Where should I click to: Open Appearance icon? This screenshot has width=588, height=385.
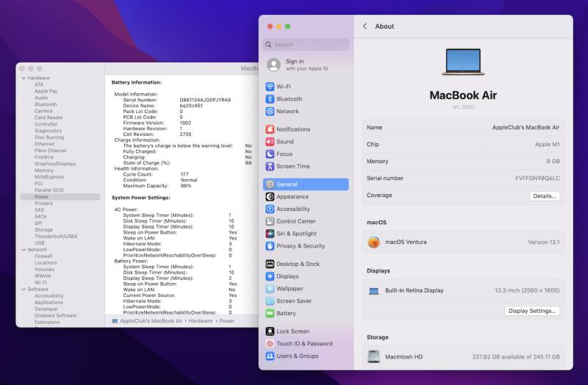click(x=270, y=197)
